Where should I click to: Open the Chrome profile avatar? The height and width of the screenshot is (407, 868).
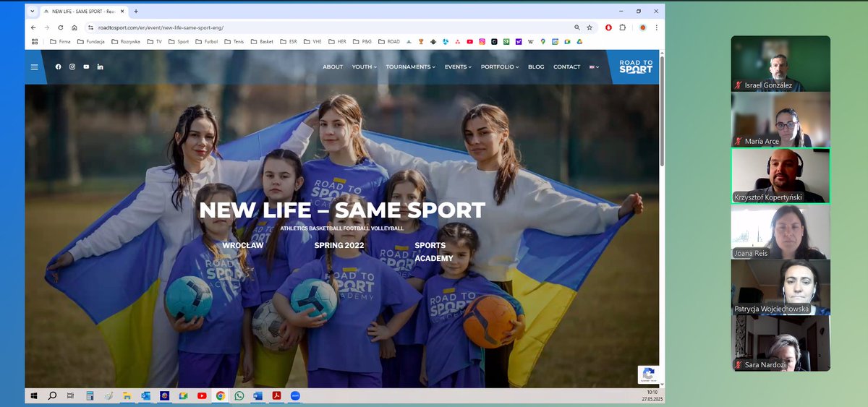tap(642, 27)
